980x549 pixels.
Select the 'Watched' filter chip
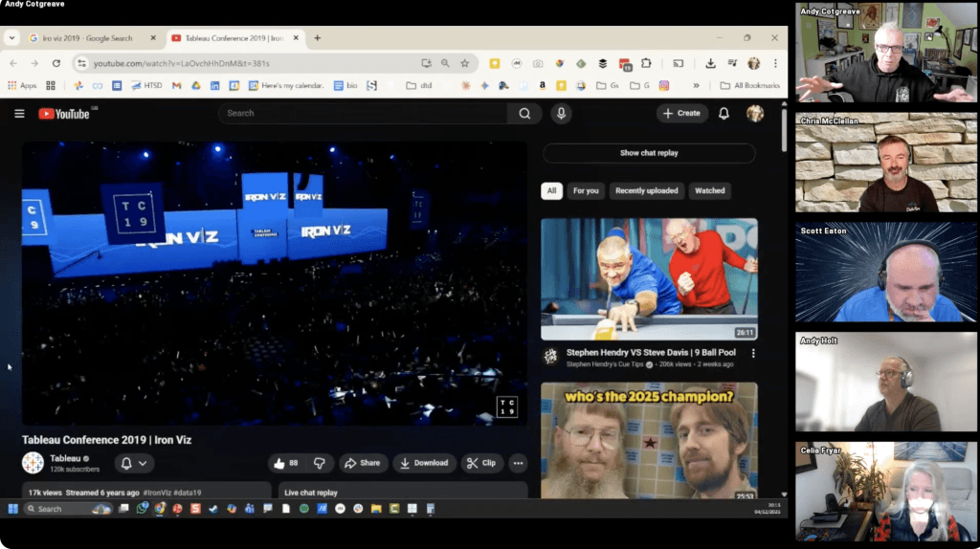click(x=709, y=190)
